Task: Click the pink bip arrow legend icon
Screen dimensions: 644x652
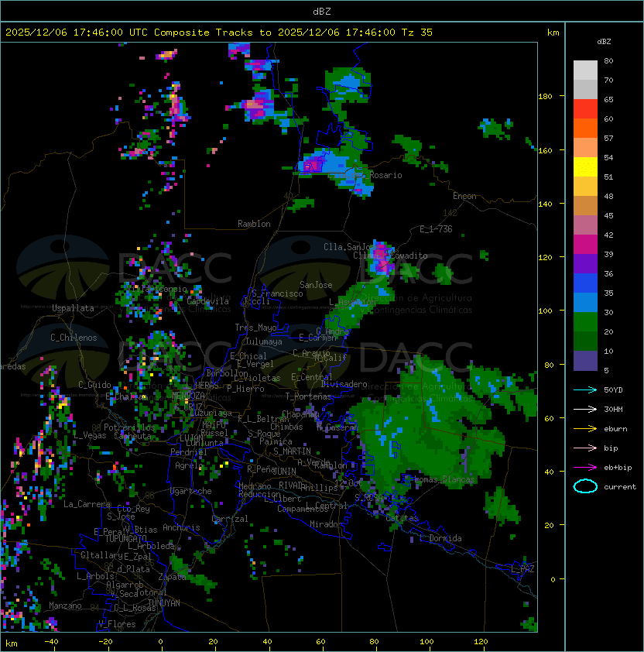Action: pyautogui.click(x=585, y=448)
